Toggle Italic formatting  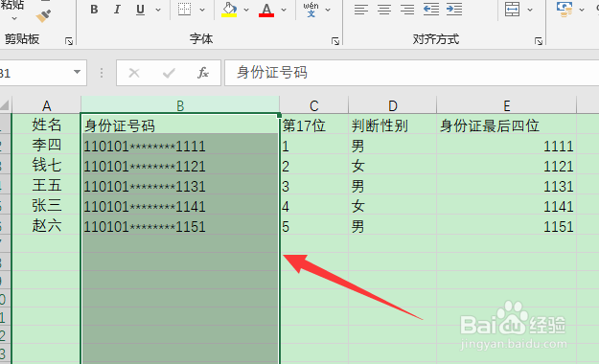pos(117,10)
